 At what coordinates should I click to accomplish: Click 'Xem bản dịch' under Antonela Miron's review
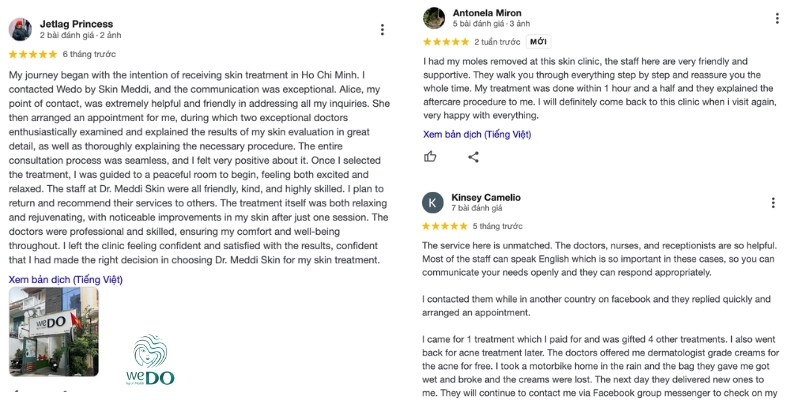(477, 135)
